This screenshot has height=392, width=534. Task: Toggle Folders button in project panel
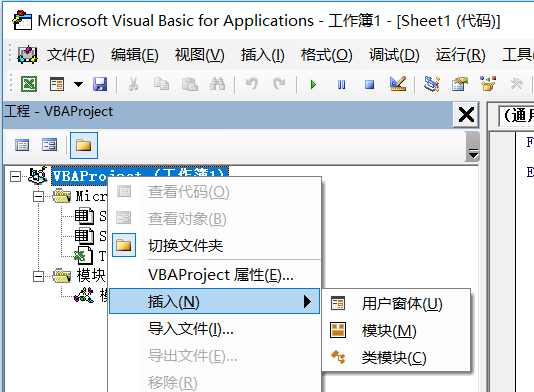point(84,145)
